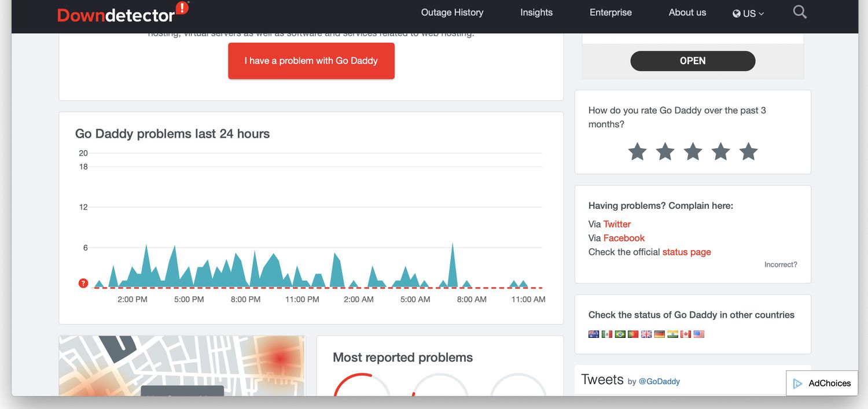Select the Canada flag icon
The image size is (868, 409).
pos(686,334)
